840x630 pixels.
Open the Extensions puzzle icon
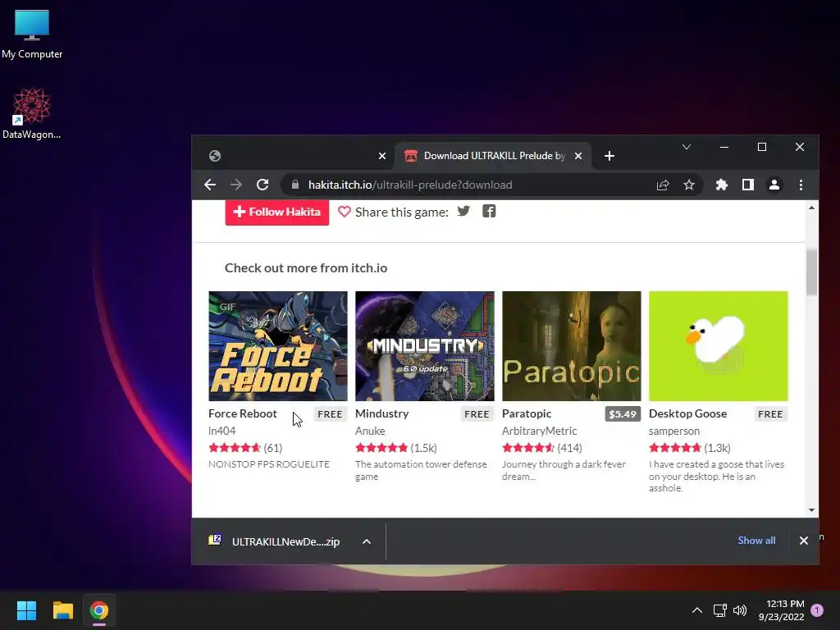[722, 185]
